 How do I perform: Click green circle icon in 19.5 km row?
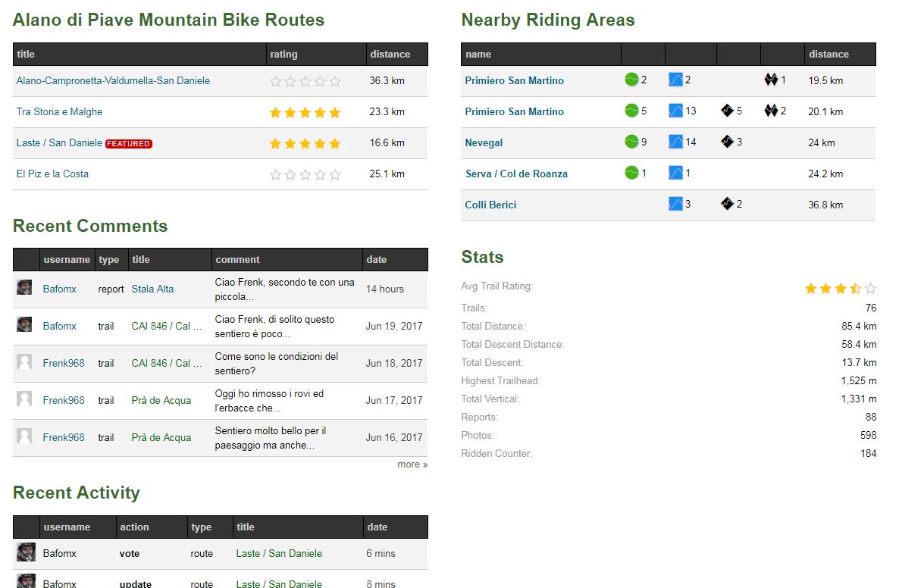pyautogui.click(x=631, y=80)
